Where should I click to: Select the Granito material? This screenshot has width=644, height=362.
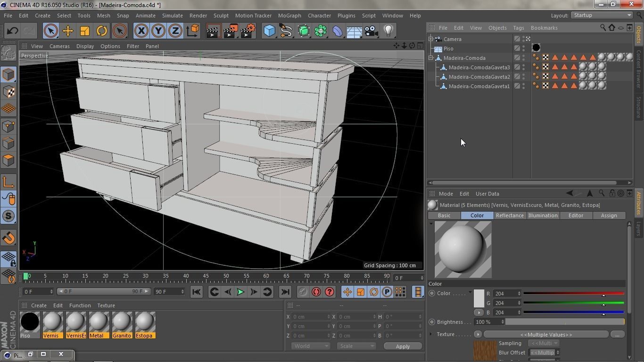(x=122, y=325)
